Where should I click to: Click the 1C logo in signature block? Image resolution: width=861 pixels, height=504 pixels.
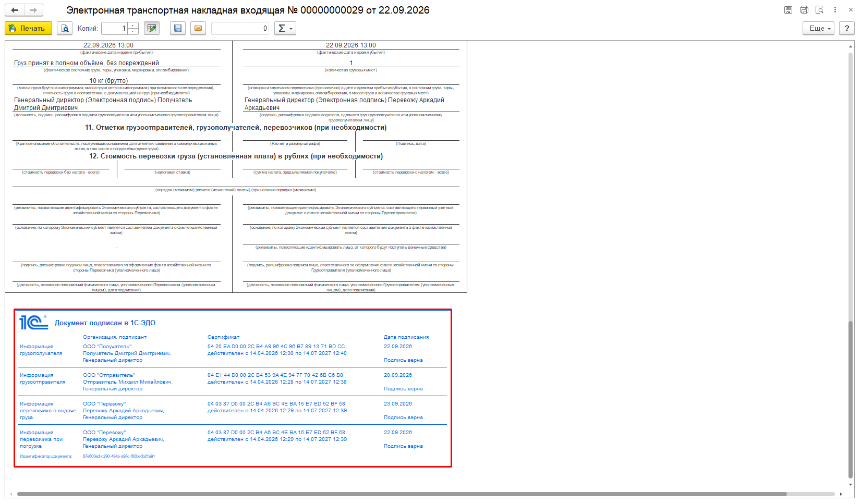[33, 322]
